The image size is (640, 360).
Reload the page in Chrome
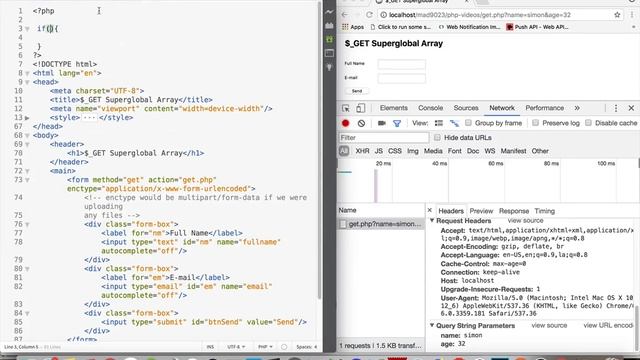tap(369, 15)
